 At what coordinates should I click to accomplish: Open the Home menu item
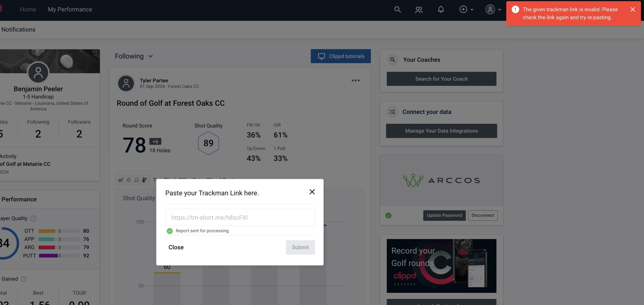tap(27, 9)
